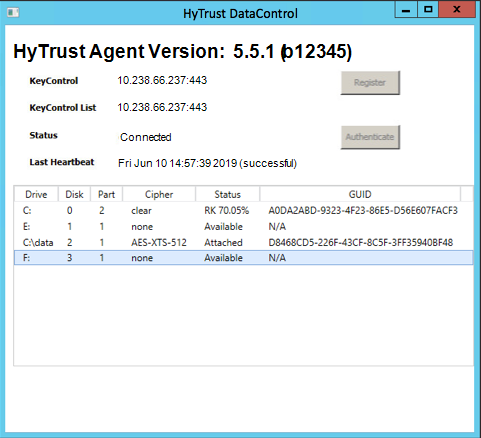Sort list by Disk column header

[74, 194]
